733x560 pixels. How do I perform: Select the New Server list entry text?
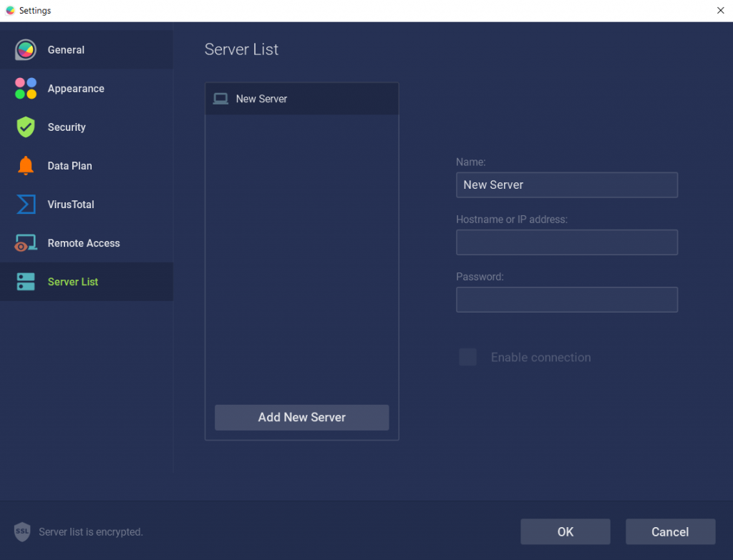(261, 99)
